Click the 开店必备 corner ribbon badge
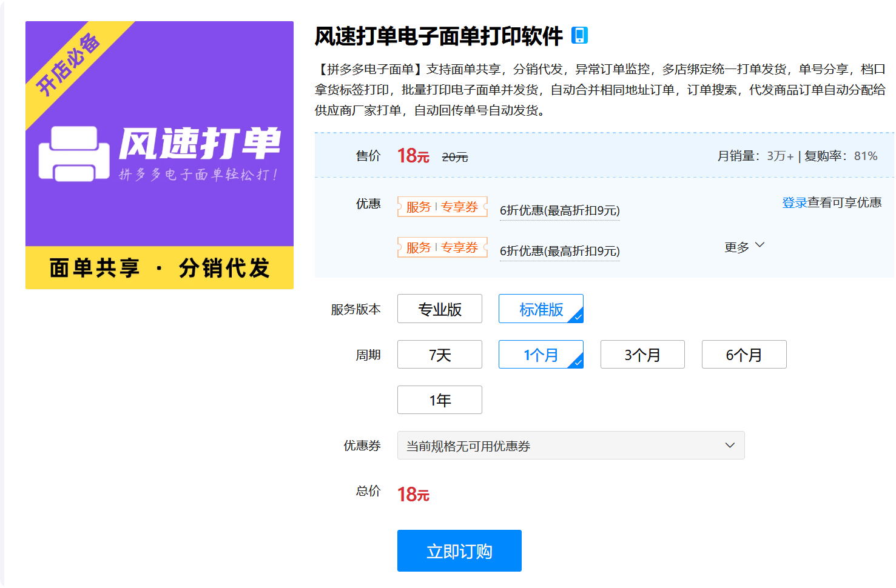This screenshot has height=588, width=896. pos(68,64)
